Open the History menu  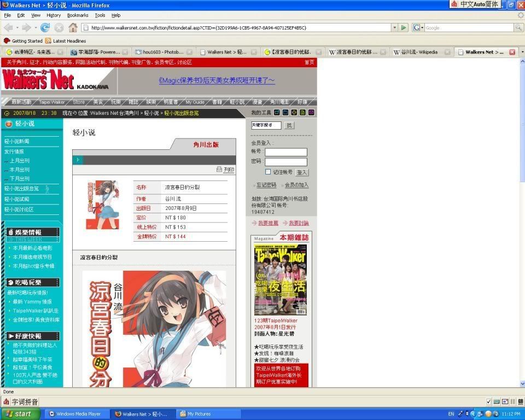point(54,15)
